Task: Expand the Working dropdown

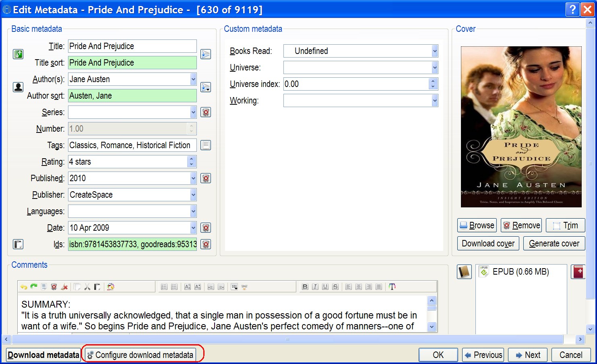Action: (435, 101)
